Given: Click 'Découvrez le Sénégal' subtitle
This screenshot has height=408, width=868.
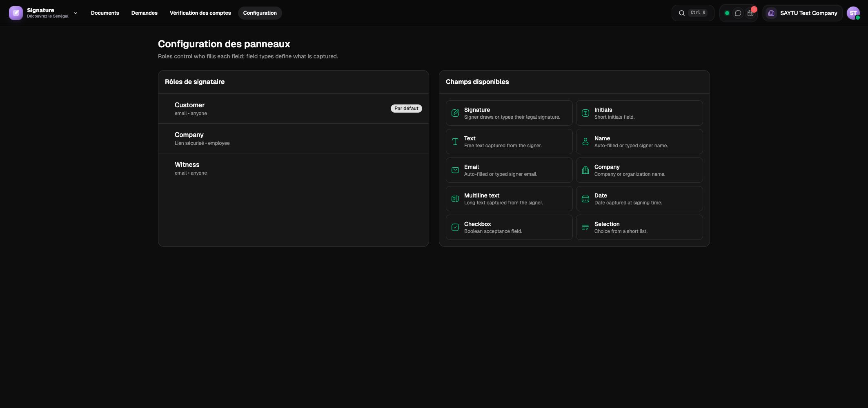Looking at the screenshot, I should 48,16.
